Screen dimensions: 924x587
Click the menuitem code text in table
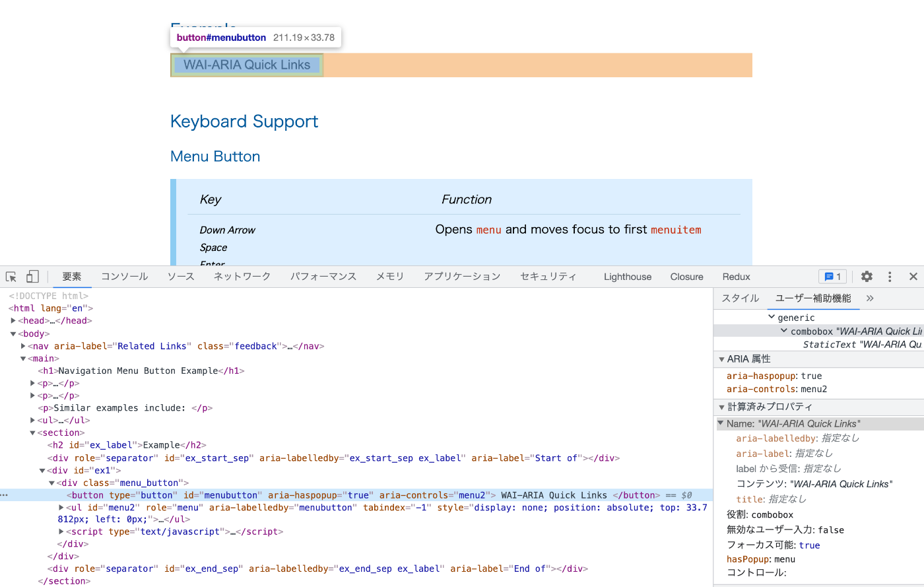pos(676,230)
